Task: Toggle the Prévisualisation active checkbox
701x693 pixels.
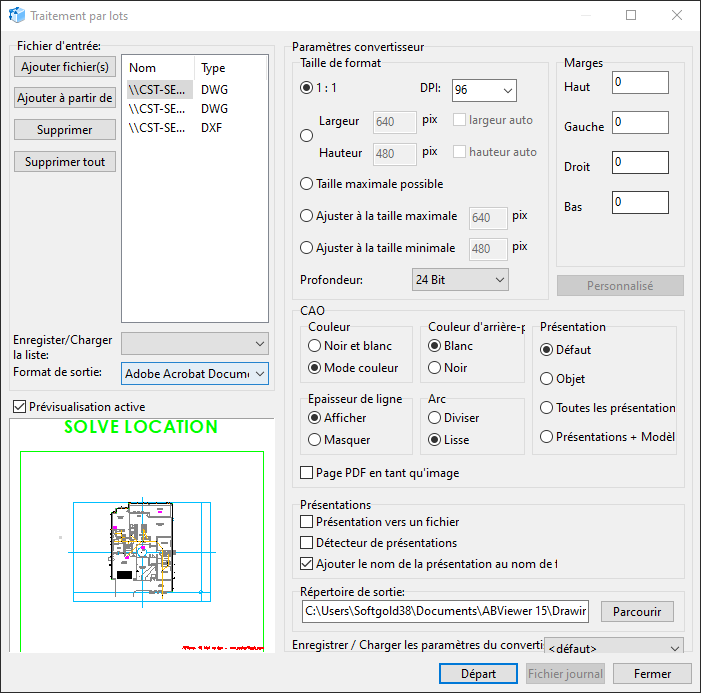Action: coord(20,407)
